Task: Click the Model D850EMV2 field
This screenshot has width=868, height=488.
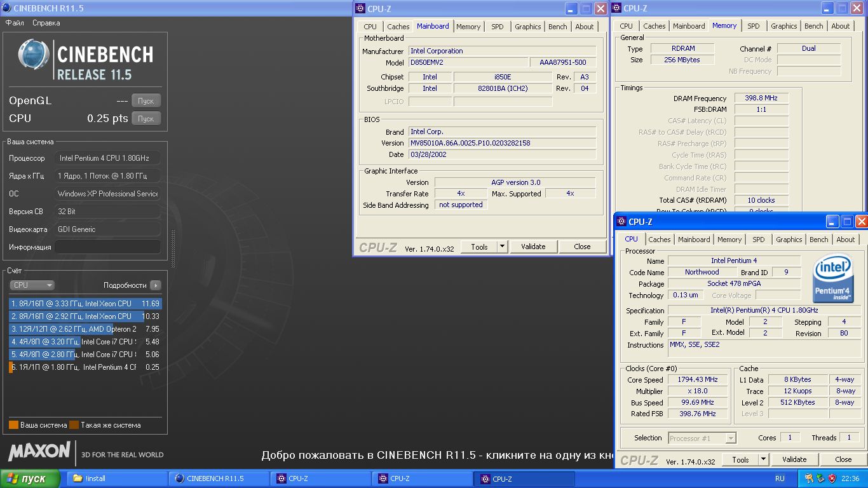Action: click(468, 62)
